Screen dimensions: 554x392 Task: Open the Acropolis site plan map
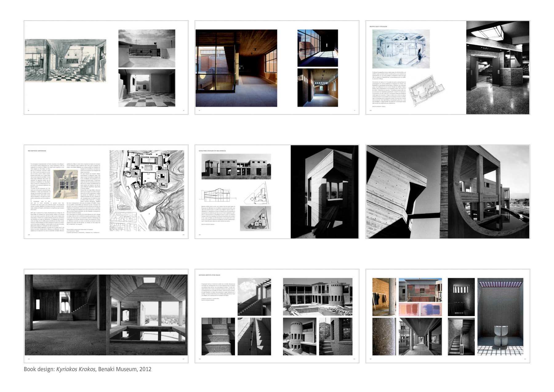point(147,191)
